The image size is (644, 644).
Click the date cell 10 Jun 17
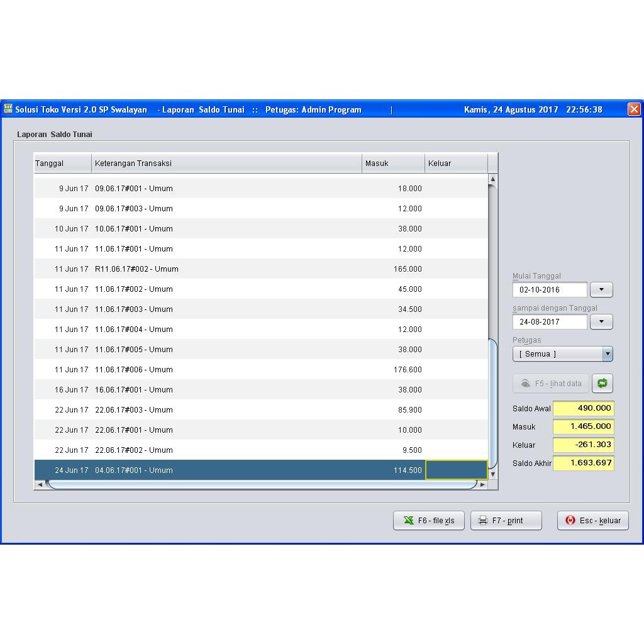point(72,229)
